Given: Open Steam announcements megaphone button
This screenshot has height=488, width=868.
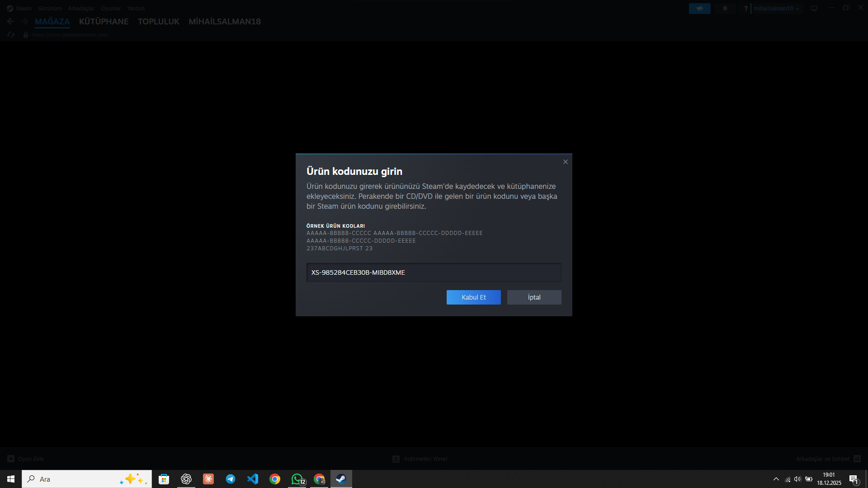Looking at the screenshot, I should pyautogui.click(x=699, y=9).
